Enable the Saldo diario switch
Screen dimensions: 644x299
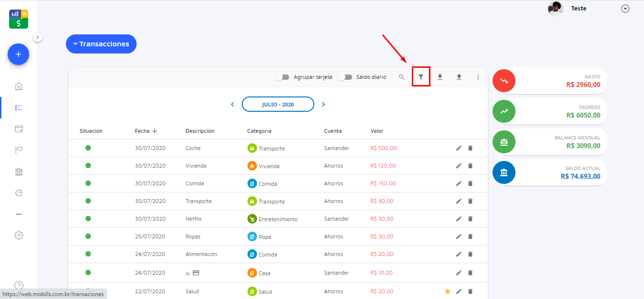point(345,77)
